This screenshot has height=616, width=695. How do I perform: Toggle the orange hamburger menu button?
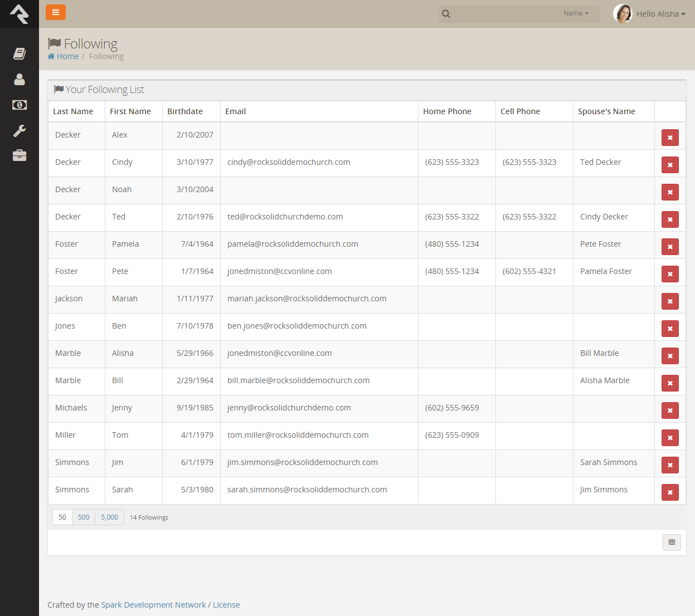[x=56, y=12]
